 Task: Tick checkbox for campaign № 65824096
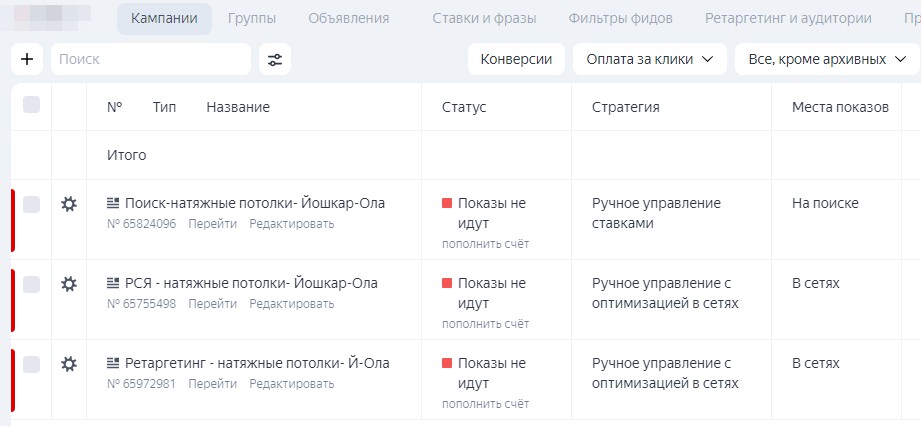[x=31, y=204]
